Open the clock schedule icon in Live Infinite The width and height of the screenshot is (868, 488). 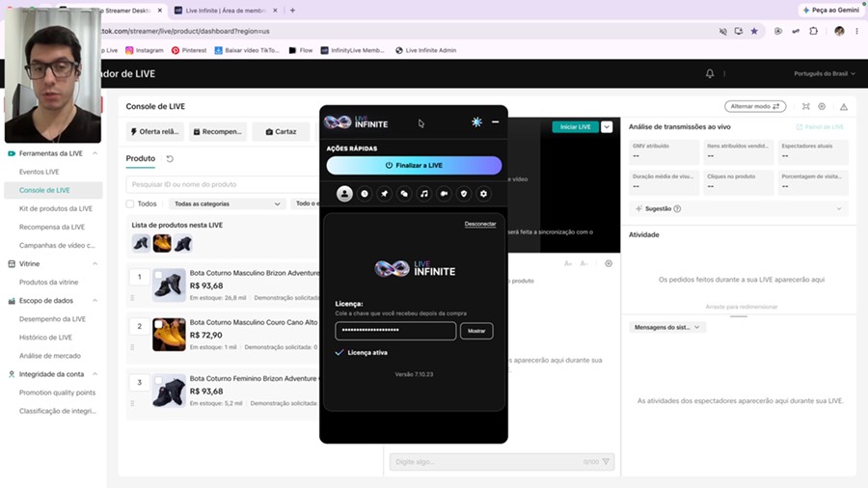(x=365, y=194)
